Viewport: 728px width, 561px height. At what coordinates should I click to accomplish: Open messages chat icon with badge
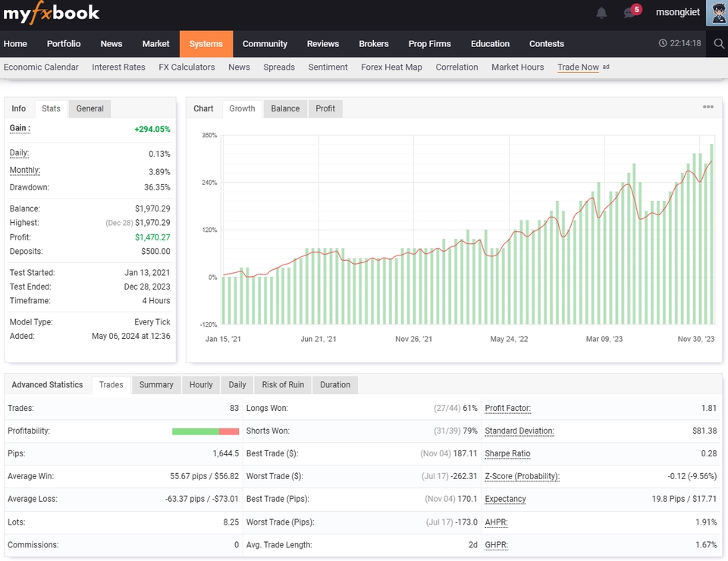[629, 13]
